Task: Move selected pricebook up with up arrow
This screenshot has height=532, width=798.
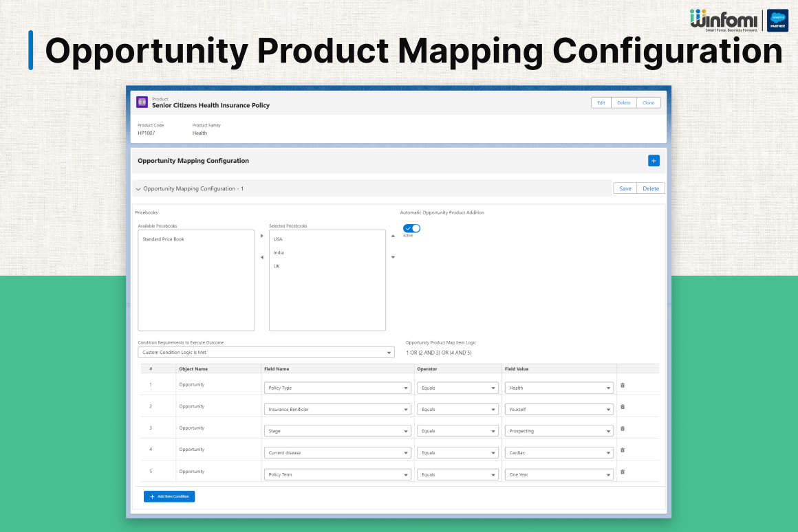Action: [x=393, y=236]
